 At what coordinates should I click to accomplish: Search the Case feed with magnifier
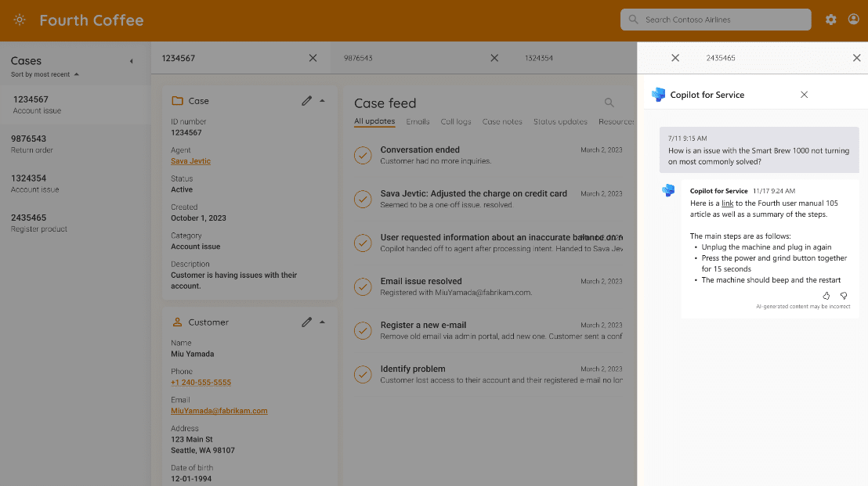tap(609, 103)
